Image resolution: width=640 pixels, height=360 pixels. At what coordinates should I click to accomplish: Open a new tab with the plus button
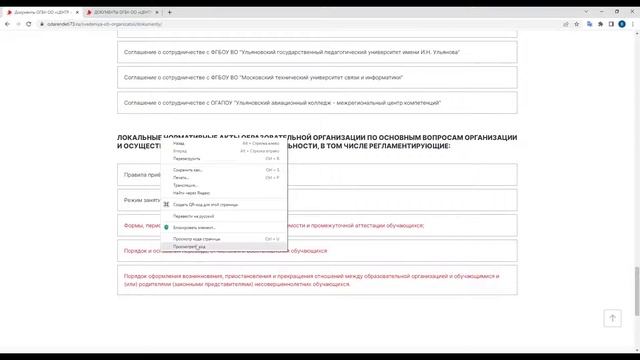click(170, 12)
